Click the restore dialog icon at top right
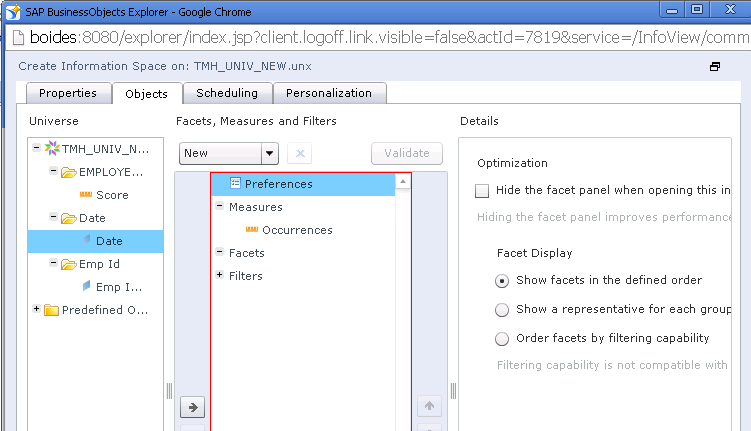 pyautogui.click(x=715, y=67)
